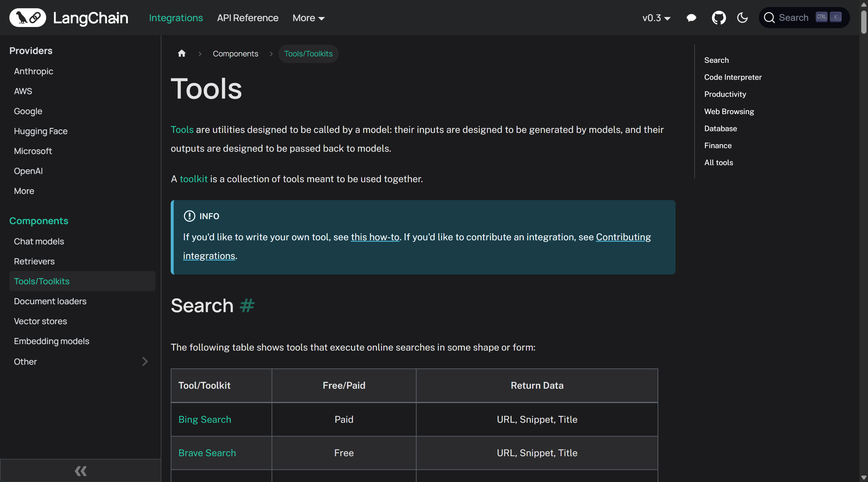This screenshot has width=868, height=482.
Task: Select Google in Providers sidebar
Action: (x=28, y=111)
